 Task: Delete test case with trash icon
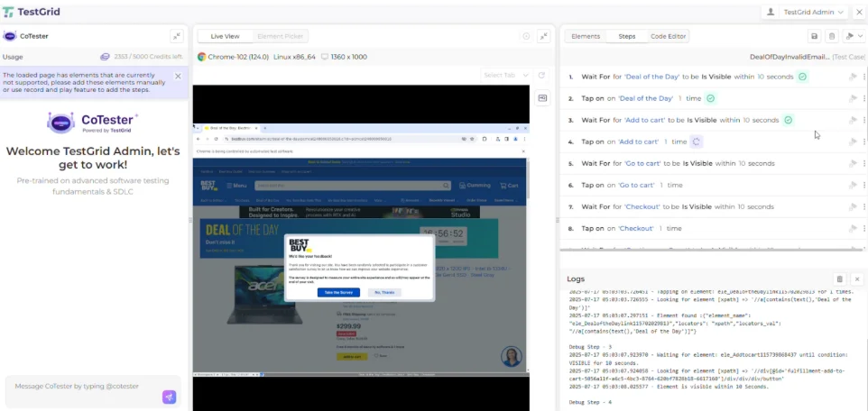click(x=832, y=37)
